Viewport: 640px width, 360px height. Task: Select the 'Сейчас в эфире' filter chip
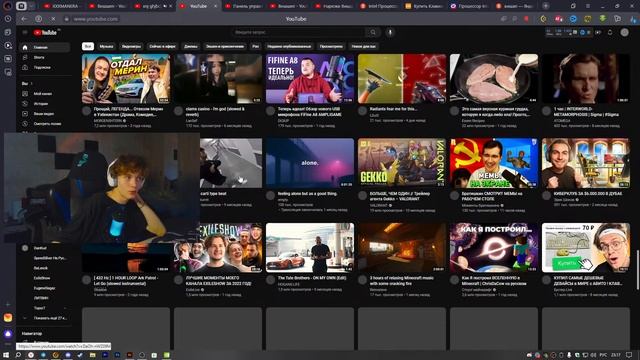162,47
